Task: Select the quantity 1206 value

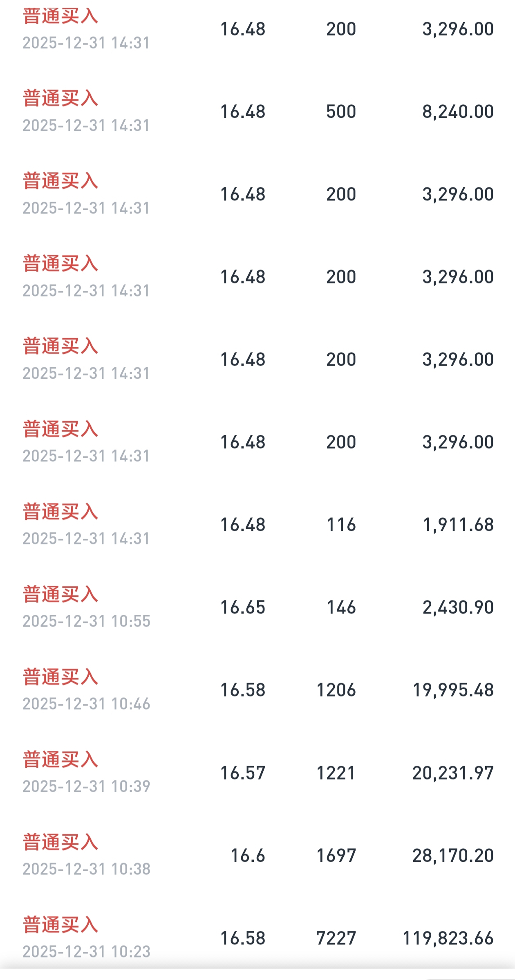Action: (x=336, y=690)
